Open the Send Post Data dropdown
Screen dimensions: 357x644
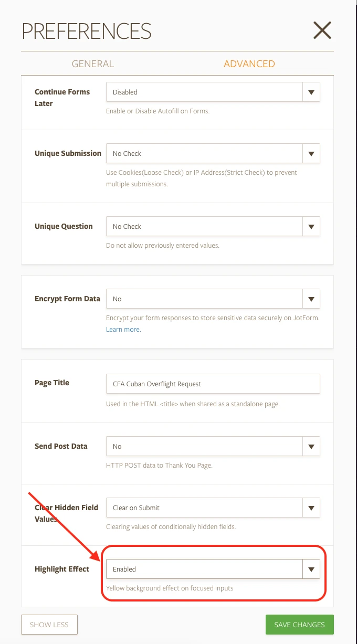coord(205,446)
